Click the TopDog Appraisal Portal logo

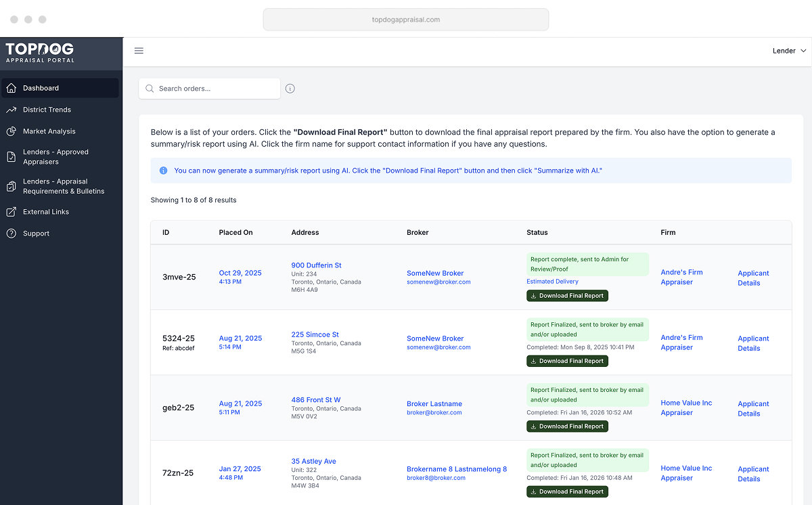pos(40,53)
